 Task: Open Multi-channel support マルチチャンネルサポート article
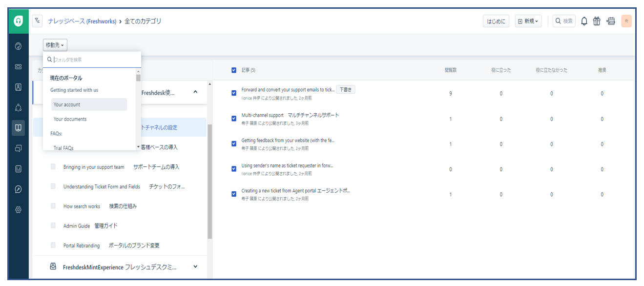click(290, 115)
